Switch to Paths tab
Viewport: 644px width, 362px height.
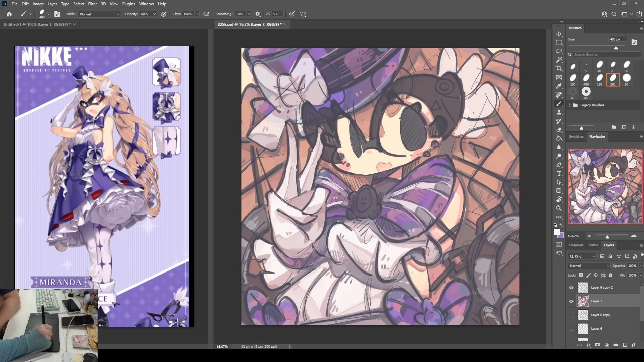[x=593, y=245]
